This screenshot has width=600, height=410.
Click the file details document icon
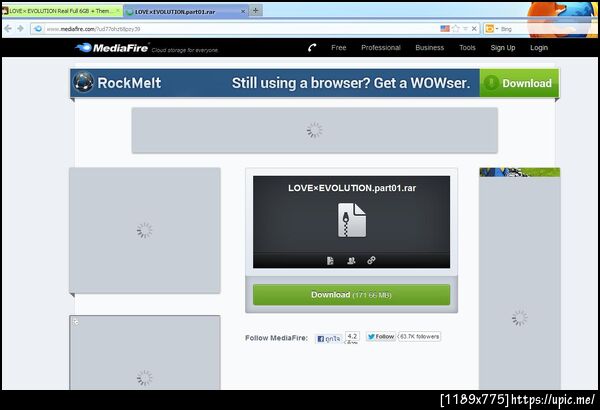330,261
